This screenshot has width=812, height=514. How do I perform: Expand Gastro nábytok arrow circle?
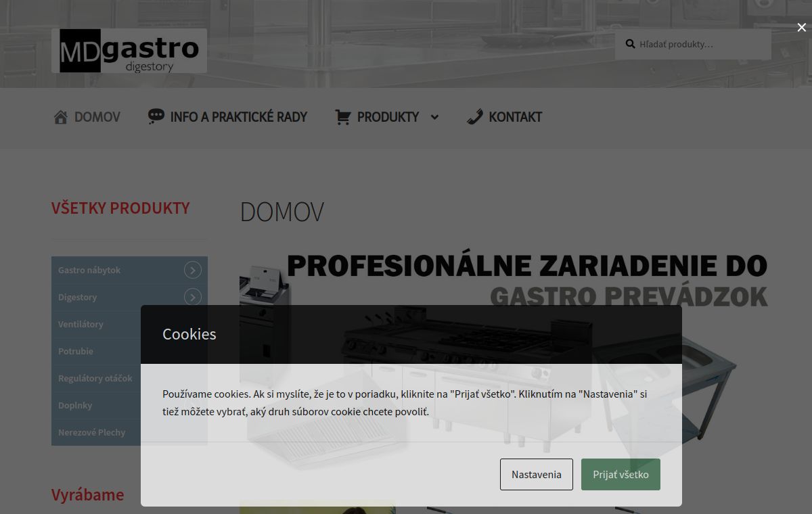pos(193,270)
